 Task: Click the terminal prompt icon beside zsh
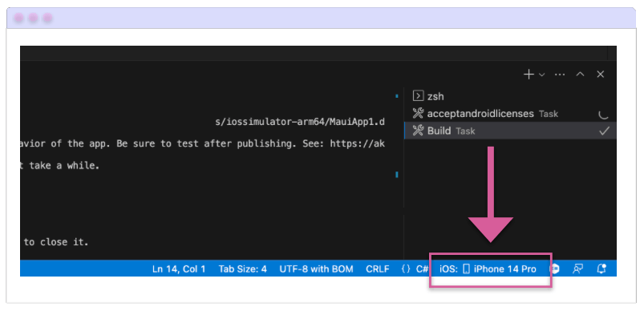tap(418, 96)
